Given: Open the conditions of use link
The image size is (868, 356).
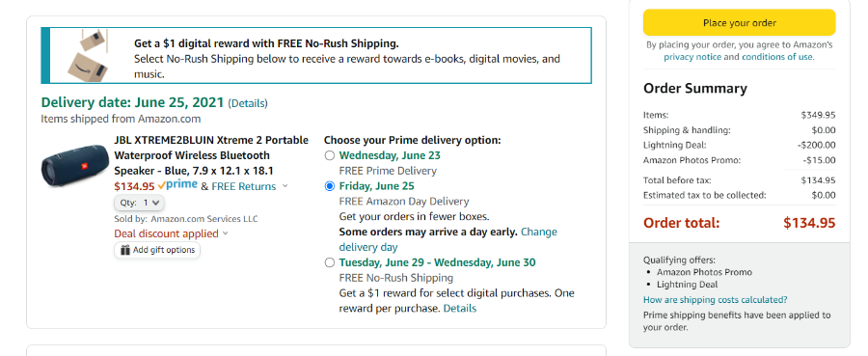Looking at the screenshot, I should point(777,57).
